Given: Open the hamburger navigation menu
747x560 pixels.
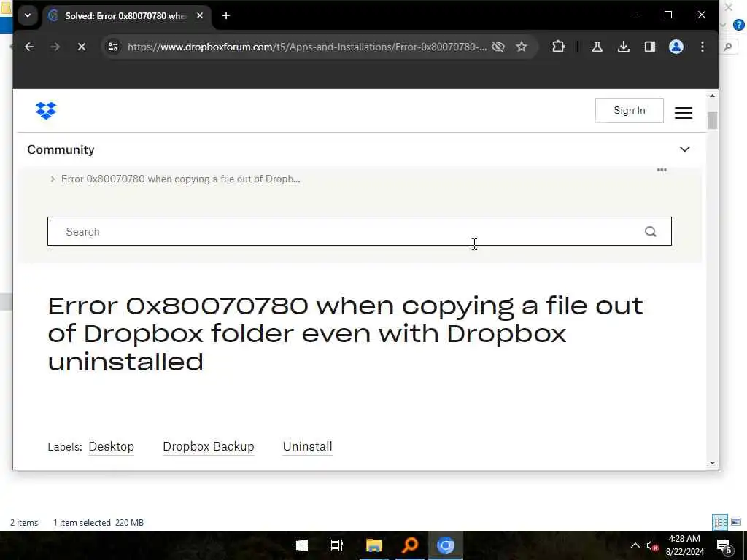Looking at the screenshot, I should pos(683,113).
